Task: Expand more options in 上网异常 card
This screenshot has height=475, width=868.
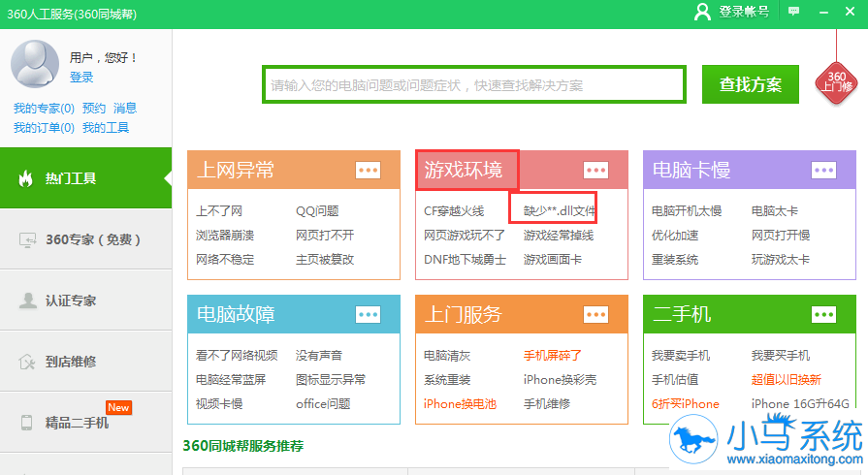Action: 368,170
